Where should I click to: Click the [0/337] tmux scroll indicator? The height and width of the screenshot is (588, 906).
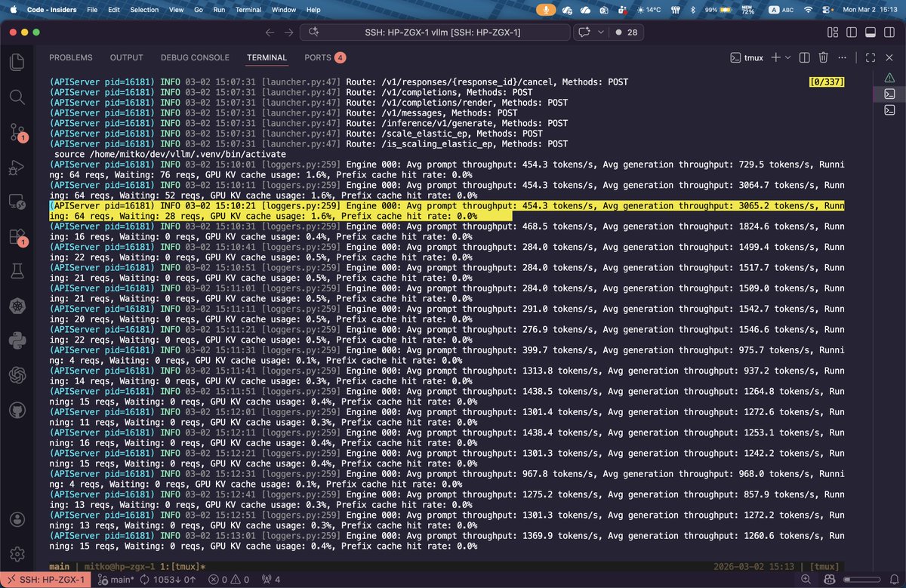point(826,82)
